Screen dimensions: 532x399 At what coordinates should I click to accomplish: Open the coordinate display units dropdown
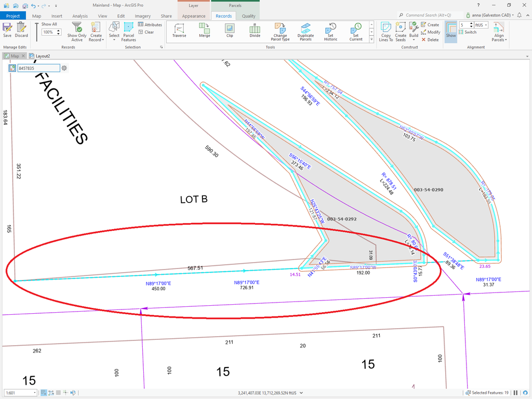coord(301,393)
